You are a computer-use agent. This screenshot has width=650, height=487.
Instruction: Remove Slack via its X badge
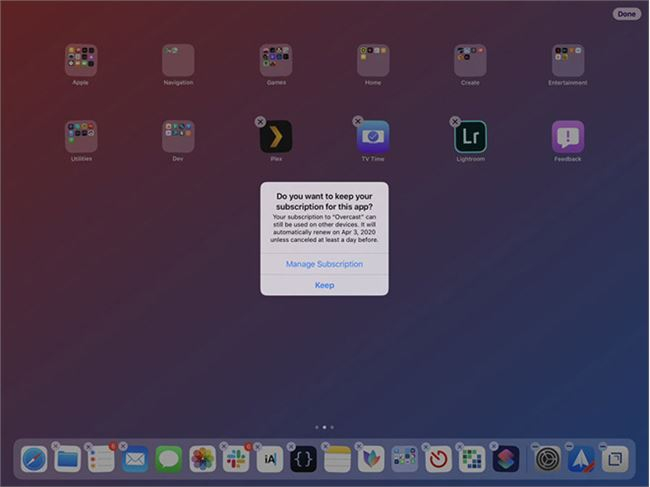(x=224, y=446)
